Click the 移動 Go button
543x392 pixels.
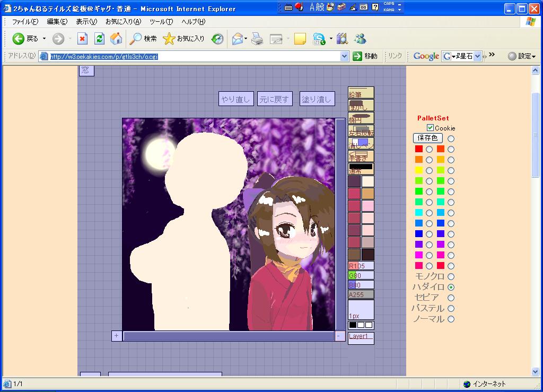pyautogui.click(x=365, y=56)
